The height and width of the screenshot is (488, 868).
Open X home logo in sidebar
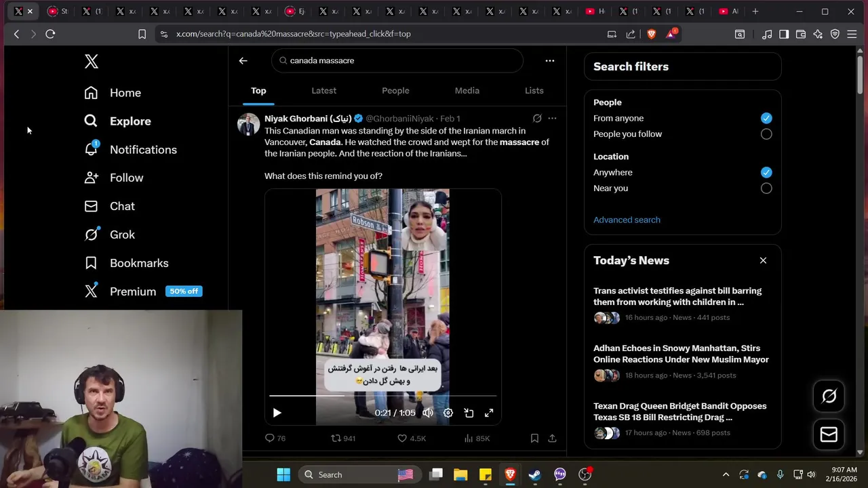[x=92, y=62]
